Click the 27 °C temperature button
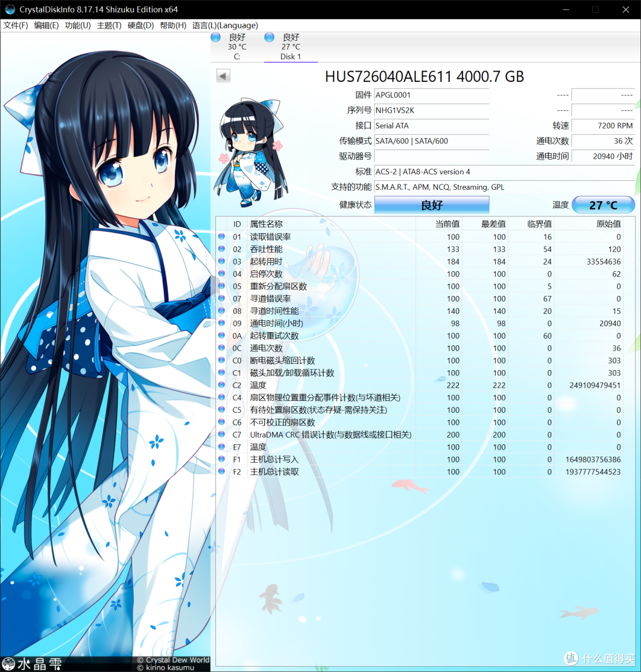Screen dimensions: 641x672 tap(603, 204)
